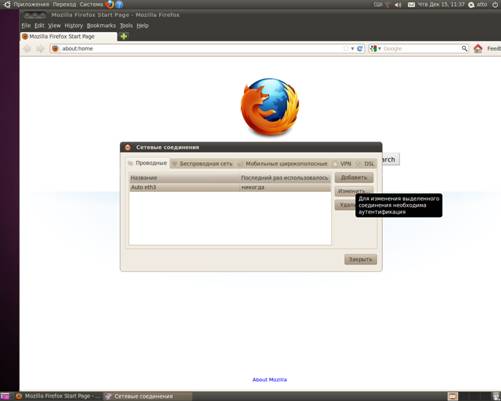This screenshot has height=401, width=501.
Task: Open the user name menu in top panel
Action: pos(482,5)
